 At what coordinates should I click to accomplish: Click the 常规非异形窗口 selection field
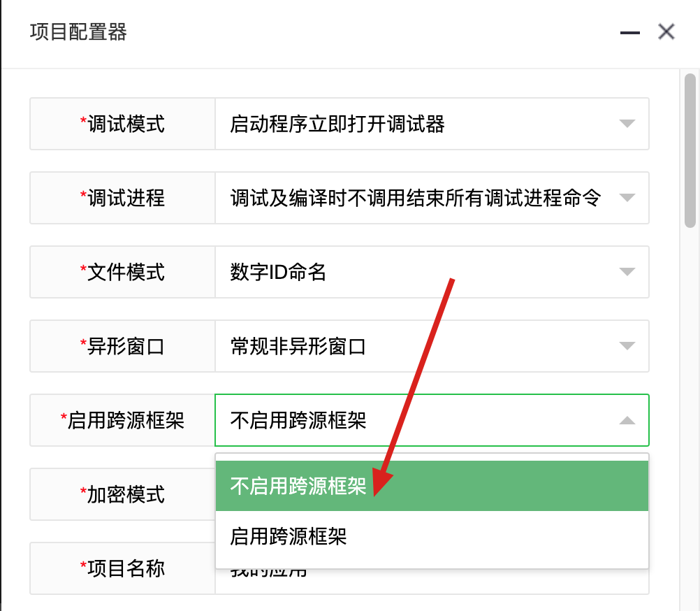tap(432, 346)
